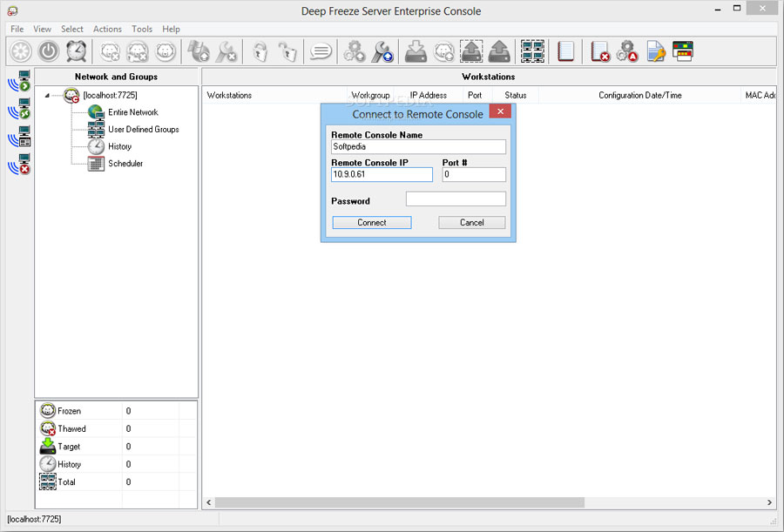
Task: Click the double bear with X toolbar icon
Action: click(x=138, y=51)
